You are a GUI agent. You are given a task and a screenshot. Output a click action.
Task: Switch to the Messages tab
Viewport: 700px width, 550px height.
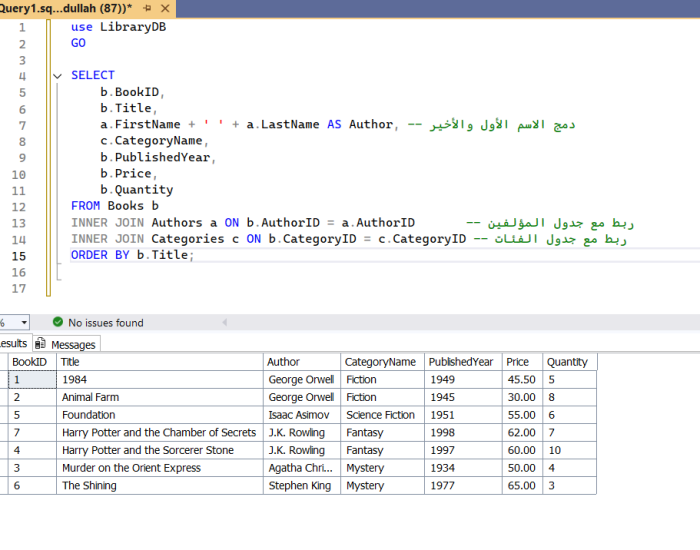pos(72,345)
